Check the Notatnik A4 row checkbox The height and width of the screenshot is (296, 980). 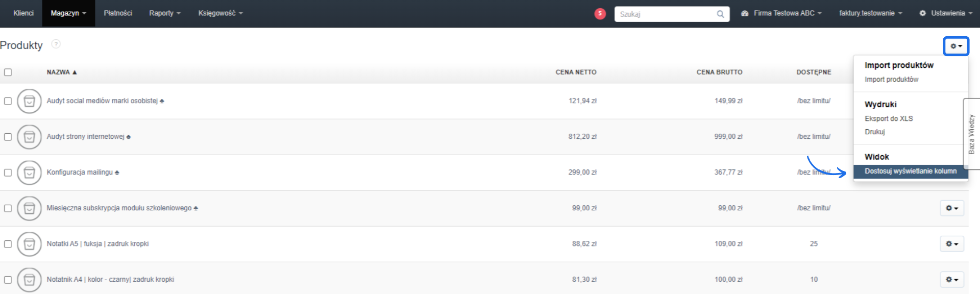click(x=8, y=280)
